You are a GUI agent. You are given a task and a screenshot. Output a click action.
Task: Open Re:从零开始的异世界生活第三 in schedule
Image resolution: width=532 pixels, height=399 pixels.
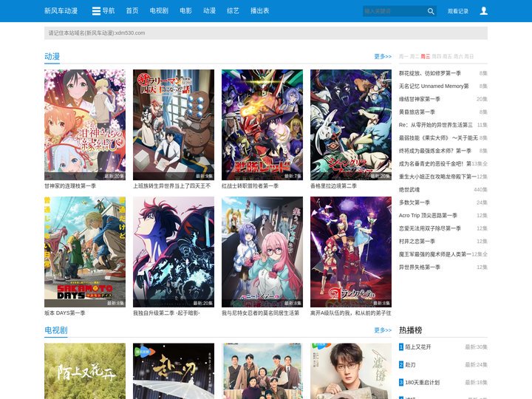click(436, 125)
